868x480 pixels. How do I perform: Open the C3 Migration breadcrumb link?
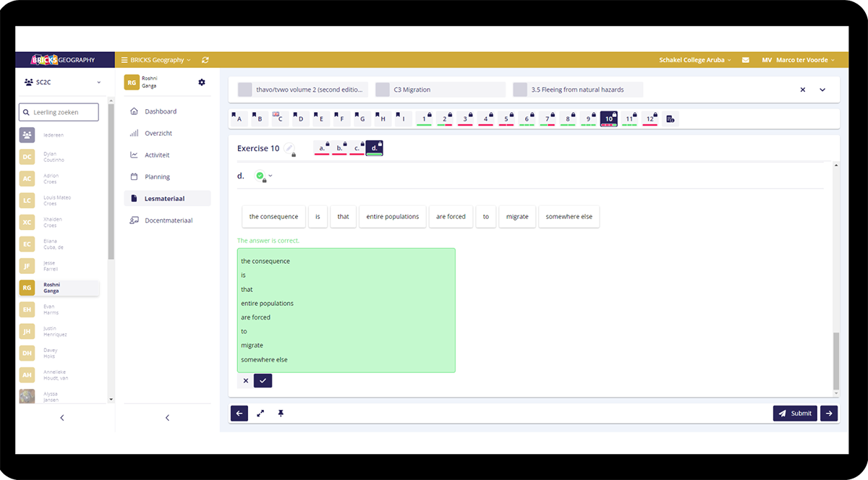[x=440, y=90]
